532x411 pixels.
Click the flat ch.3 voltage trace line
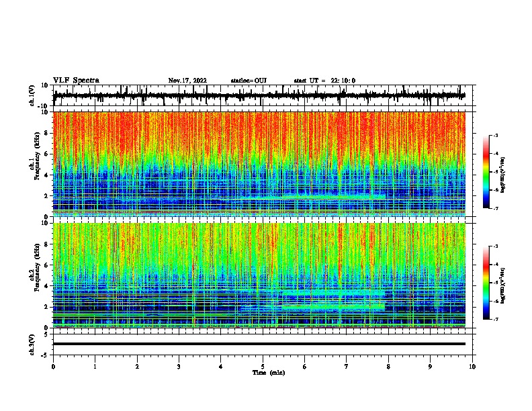pyautogui.click(x=259, y=344)
